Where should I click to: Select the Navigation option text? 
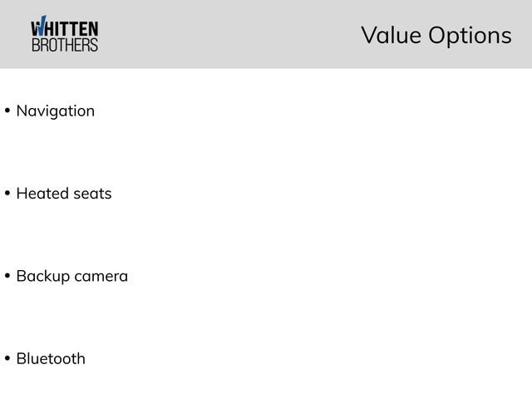point(55,111)
